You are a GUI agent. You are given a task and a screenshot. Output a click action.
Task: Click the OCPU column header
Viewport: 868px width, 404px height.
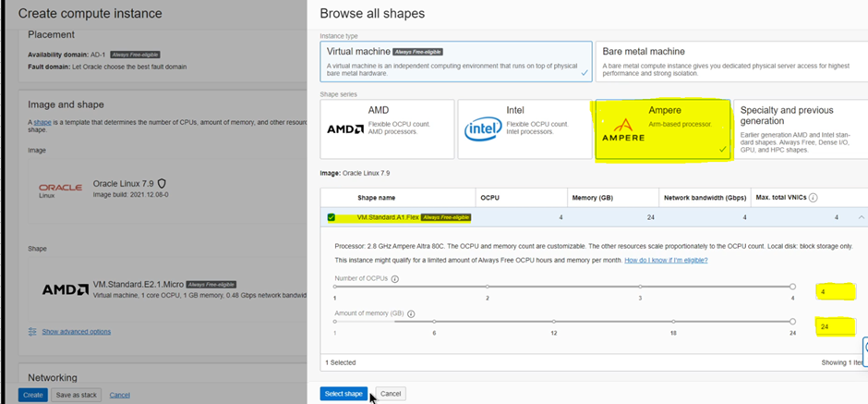click(489, 198)
